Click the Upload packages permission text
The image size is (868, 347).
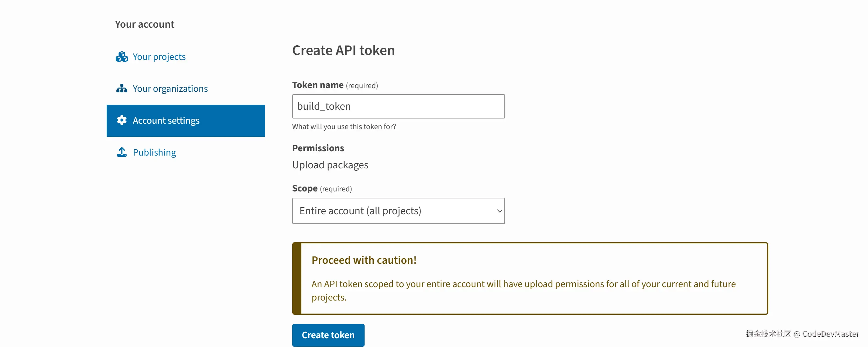(x=330, y=165)
